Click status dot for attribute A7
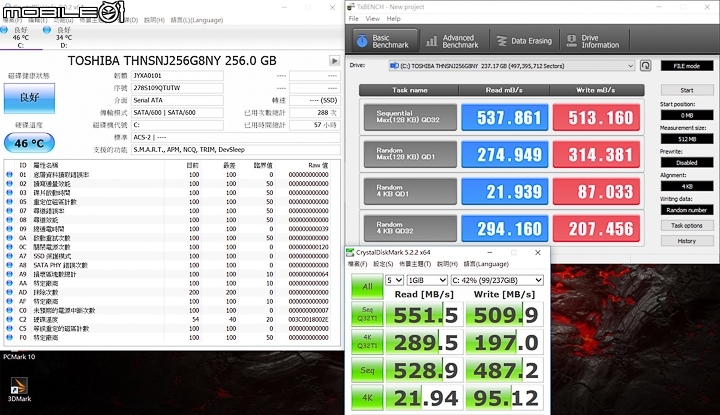Screen dimensions: 720x415 pyautogui.click(x=9, y=256)
